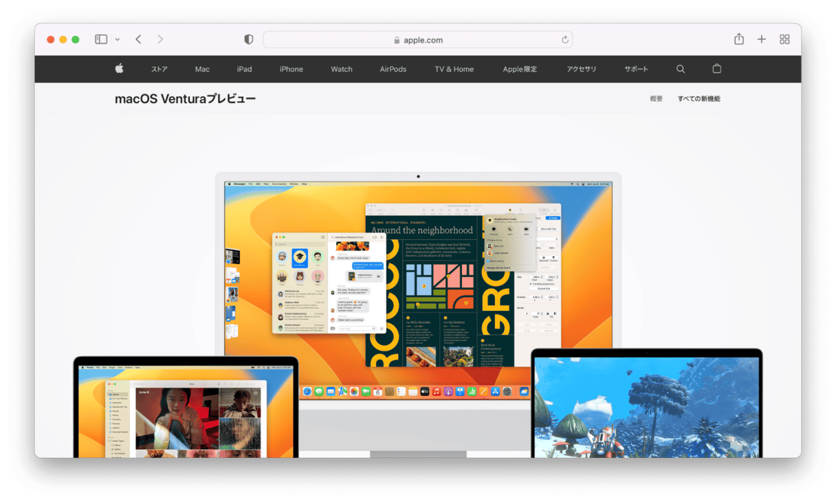836x504 pixels.
Task: Click the macOS Venturaプレビュー title link
Action: (185, 99)
